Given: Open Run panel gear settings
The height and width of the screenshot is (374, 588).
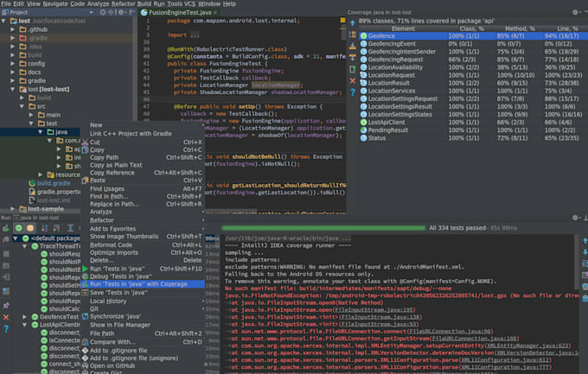Looking at the screenshot, I should point(575,218).
